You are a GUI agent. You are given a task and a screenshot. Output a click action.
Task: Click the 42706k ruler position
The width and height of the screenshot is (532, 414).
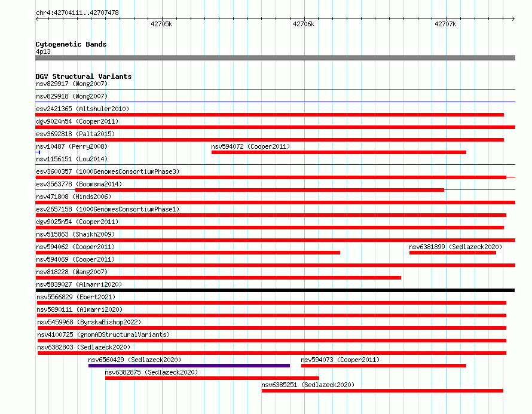click(x=304, y=24)
